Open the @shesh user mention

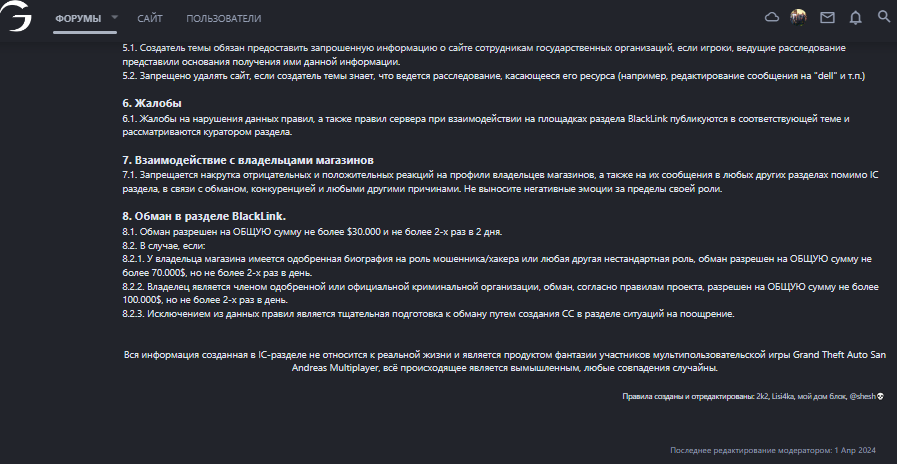(862, 397)
